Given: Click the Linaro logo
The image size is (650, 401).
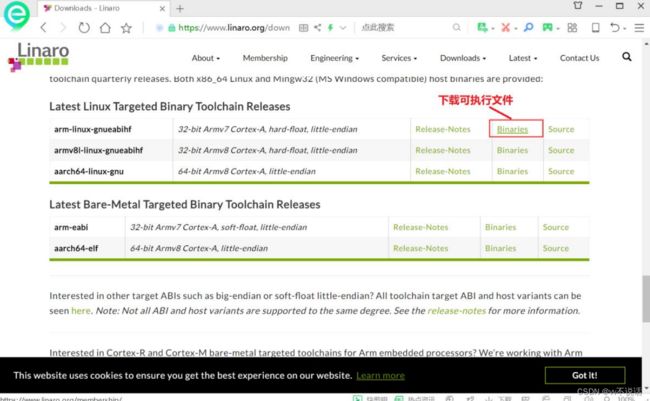Looking at the screenshot, I should (x=39, y=57).
